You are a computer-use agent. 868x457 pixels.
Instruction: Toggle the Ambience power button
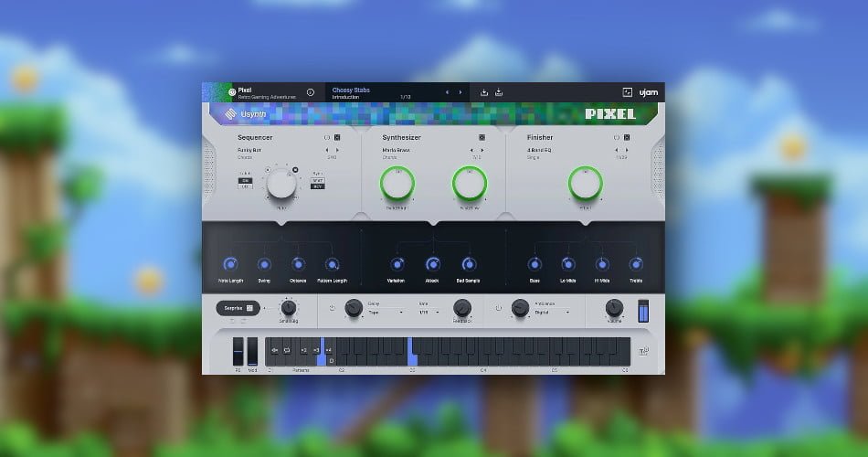(x=498, y=308)
